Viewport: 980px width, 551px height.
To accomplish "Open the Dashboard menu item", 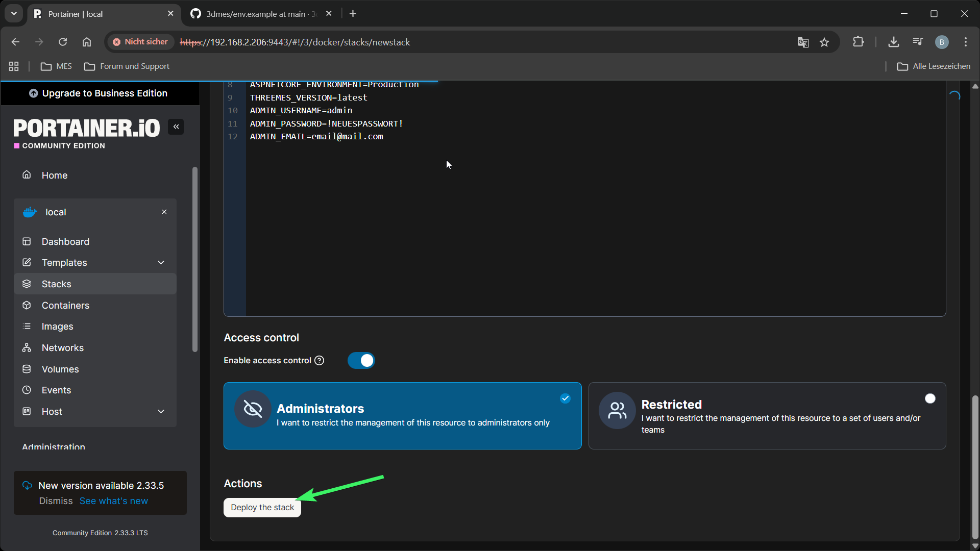I will 65,242.
